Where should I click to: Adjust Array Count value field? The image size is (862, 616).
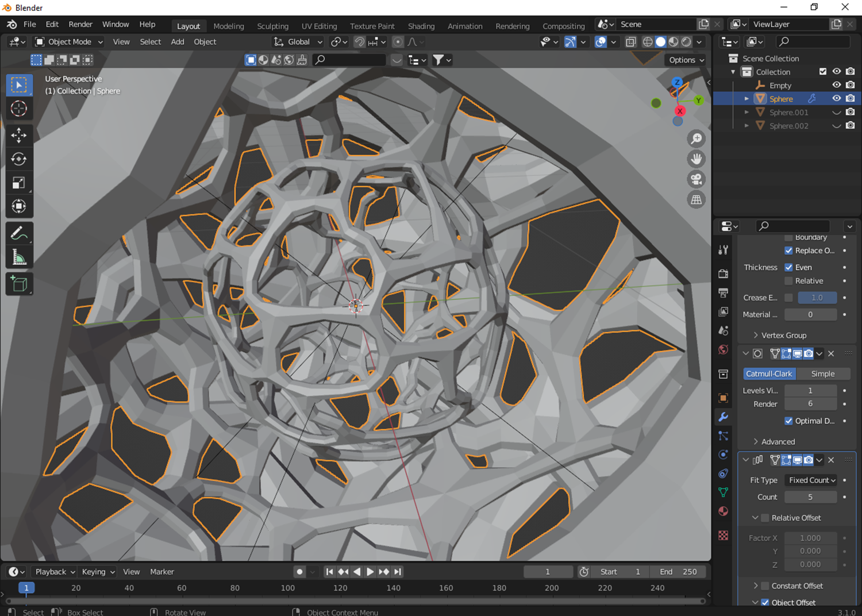click(811, 497)
